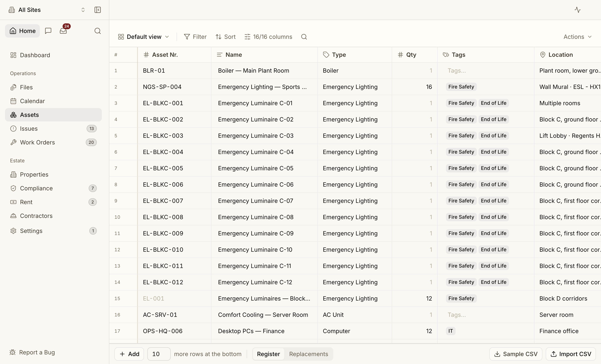The height and width of the screenshot is (364, 601).
Task: Click the Finance office location cell
Action: (568, 331)
